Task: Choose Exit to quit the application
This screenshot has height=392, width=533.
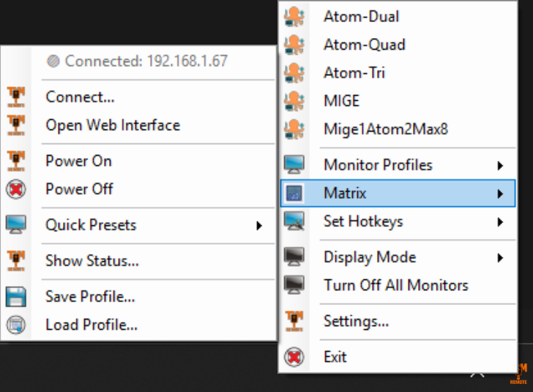Action: pos(398,357)
